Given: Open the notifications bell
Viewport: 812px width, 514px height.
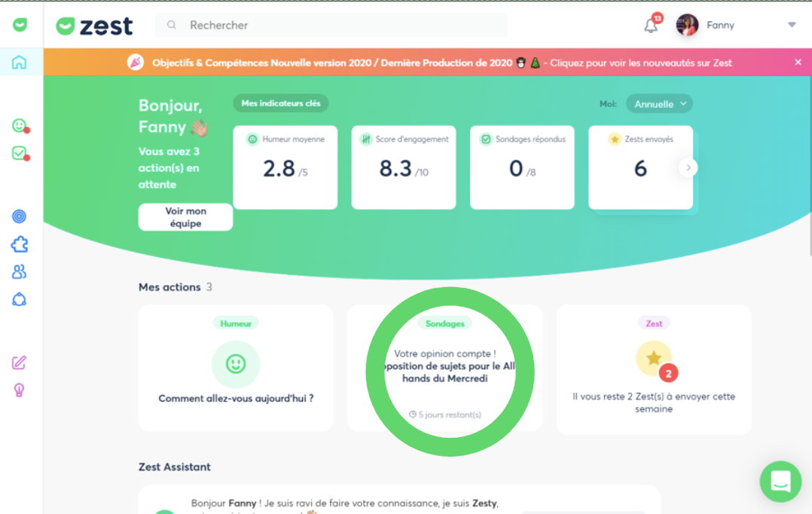Looking at the screenshot, I should tap(651, 25).
